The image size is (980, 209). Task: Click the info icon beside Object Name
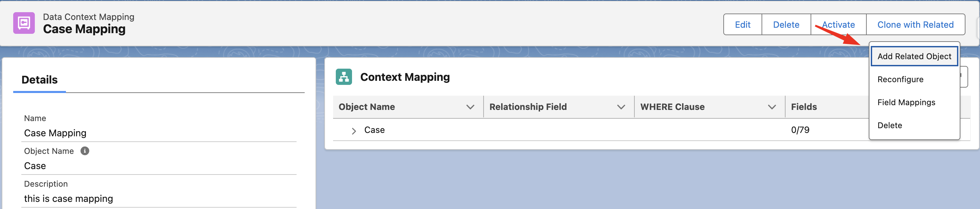85,151
